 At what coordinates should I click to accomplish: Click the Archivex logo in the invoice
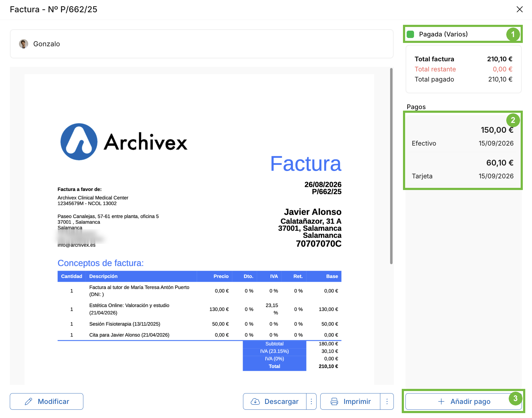point(124,142)
